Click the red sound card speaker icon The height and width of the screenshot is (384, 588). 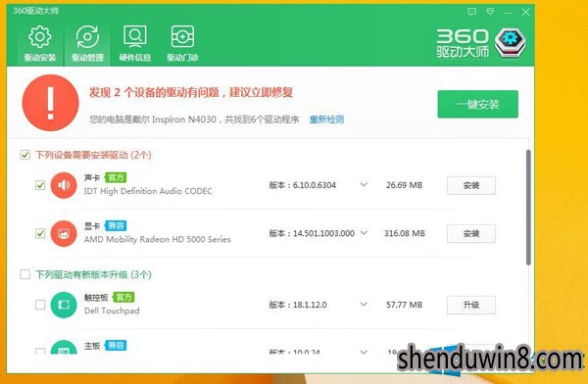point(64,185)
